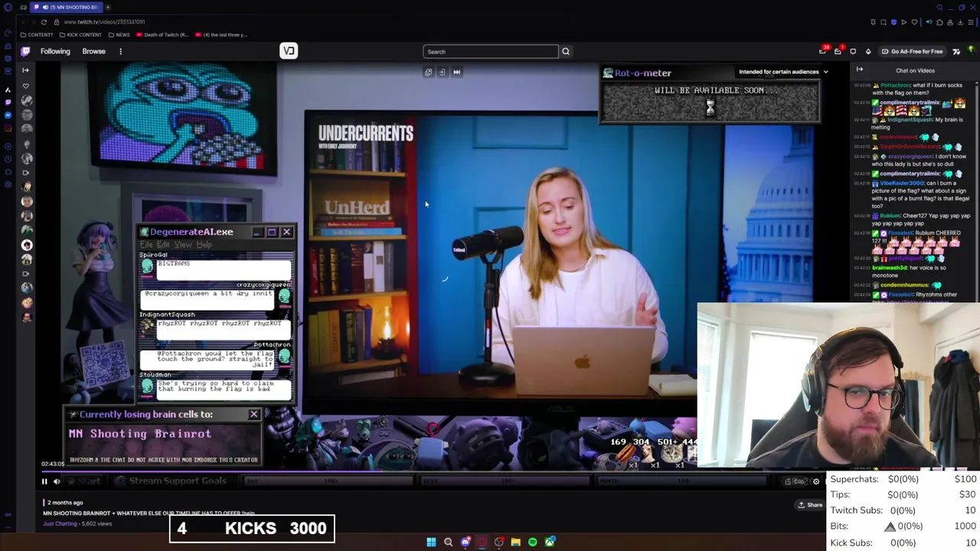Reload the page in browser
980x551 pixels.
click(x=44, y=22)
